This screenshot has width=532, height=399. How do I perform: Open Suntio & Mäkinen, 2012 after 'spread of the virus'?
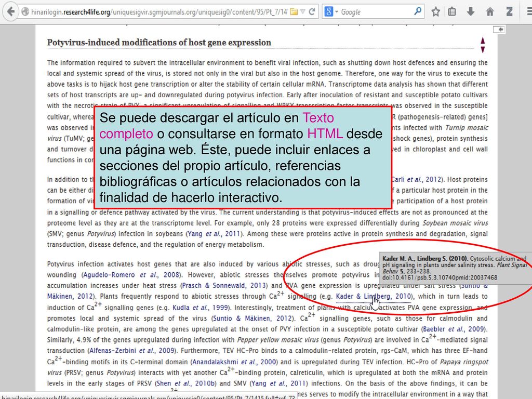pyautogui.click(x=252, y=318)
